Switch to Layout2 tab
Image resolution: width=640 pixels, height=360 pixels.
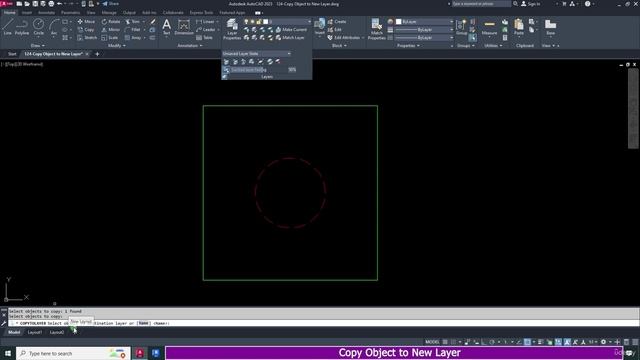(x=57, y=332)
